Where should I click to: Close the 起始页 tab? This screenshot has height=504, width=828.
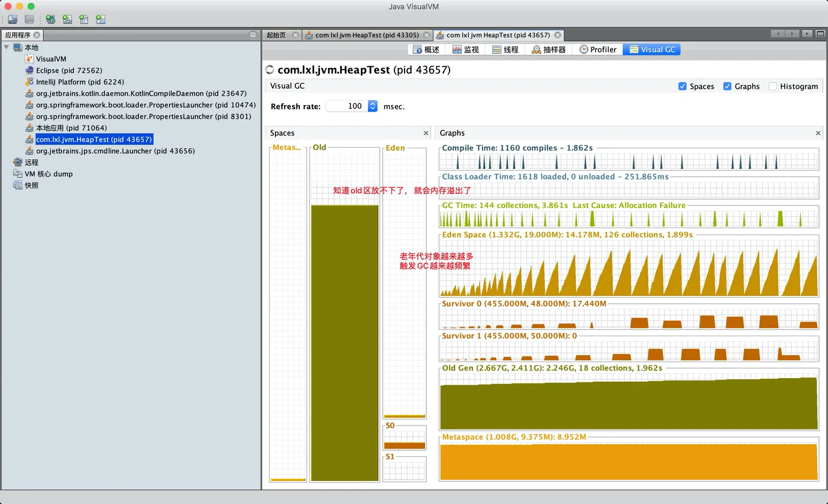coord(296,35)
